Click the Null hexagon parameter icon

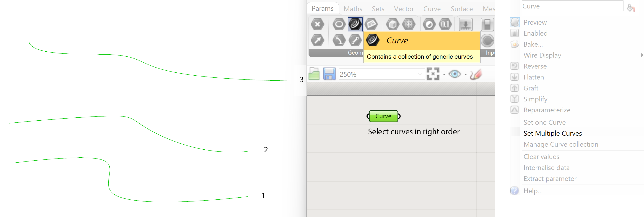click(x=318, y=24)
